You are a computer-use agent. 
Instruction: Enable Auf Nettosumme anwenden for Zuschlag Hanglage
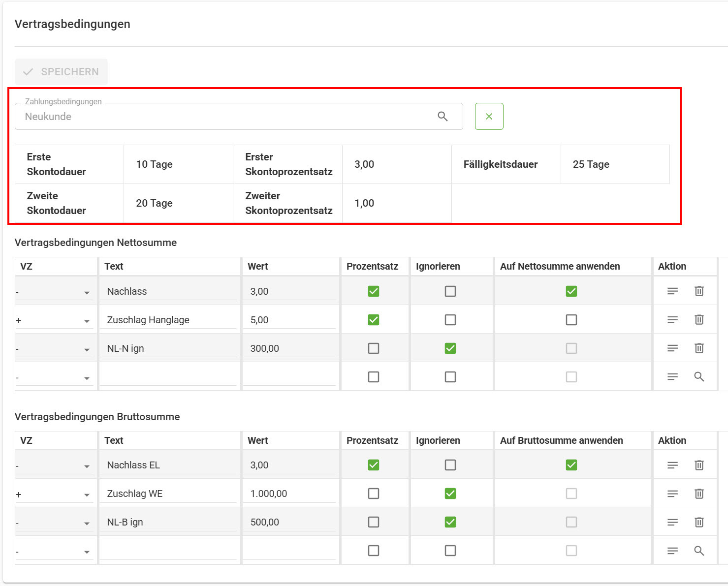point(571,320)
